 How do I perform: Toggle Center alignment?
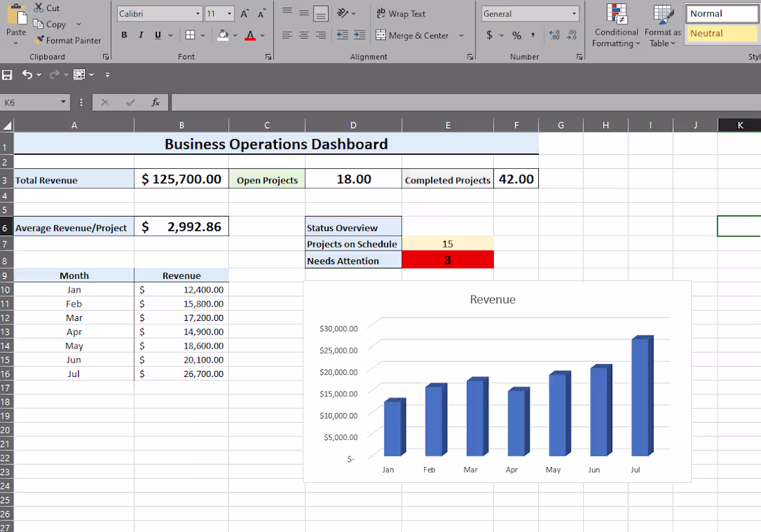pos(304,35)
